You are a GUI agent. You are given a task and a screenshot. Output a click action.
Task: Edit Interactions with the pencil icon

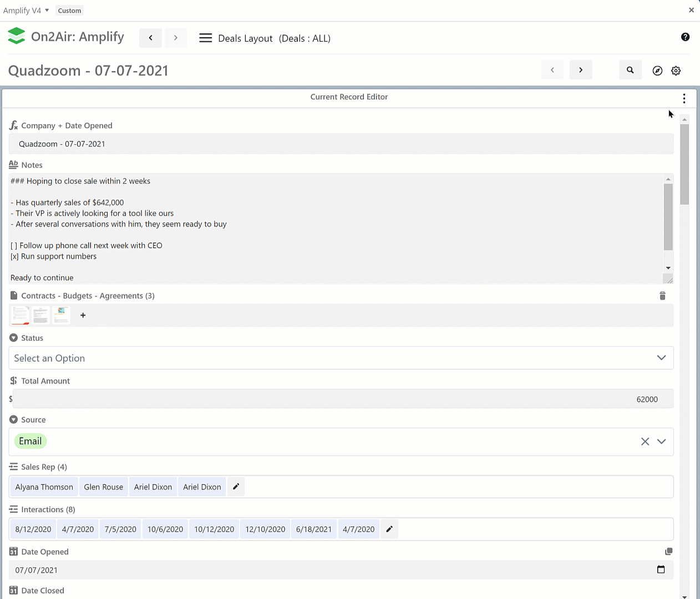pyautogui.click(x=389, y=529)
